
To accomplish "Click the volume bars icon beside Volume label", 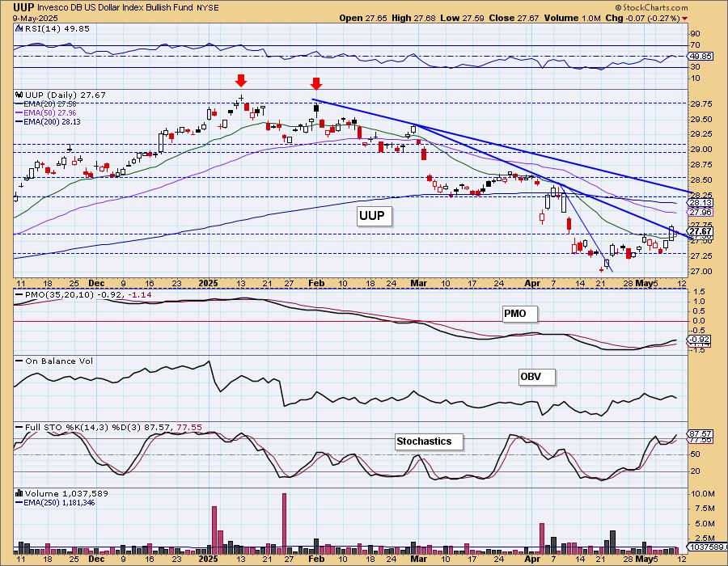I will [19, 493].
